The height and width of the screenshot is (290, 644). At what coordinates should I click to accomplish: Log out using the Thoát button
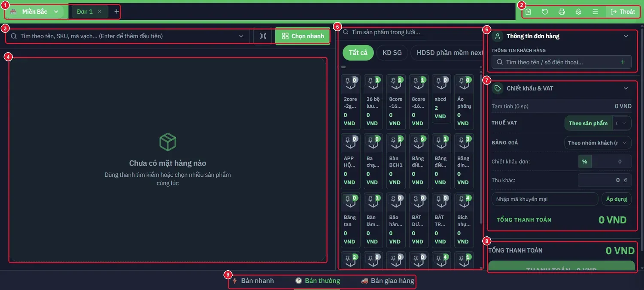coord(623,12)
